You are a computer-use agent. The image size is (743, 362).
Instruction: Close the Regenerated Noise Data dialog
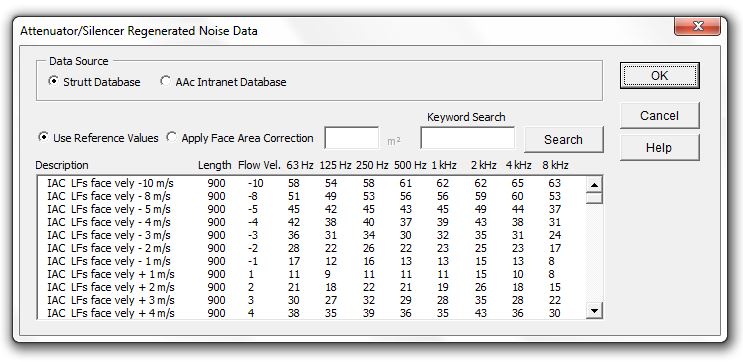[698, 26]
